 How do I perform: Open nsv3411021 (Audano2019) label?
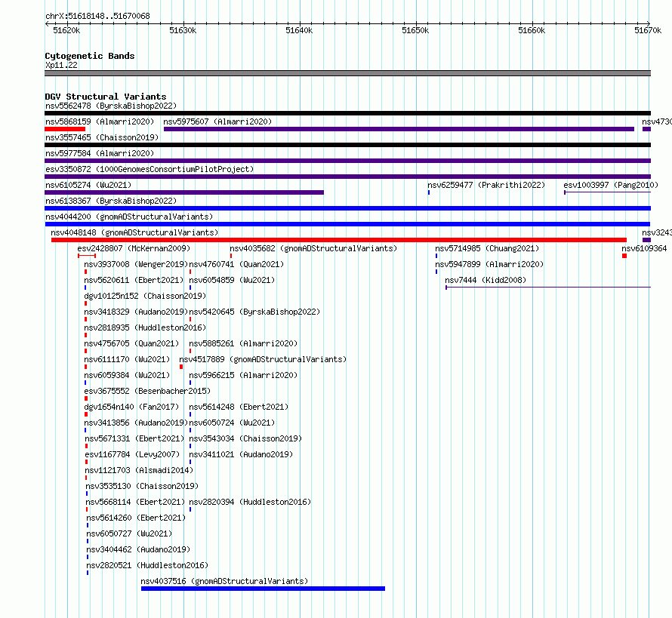241,454
